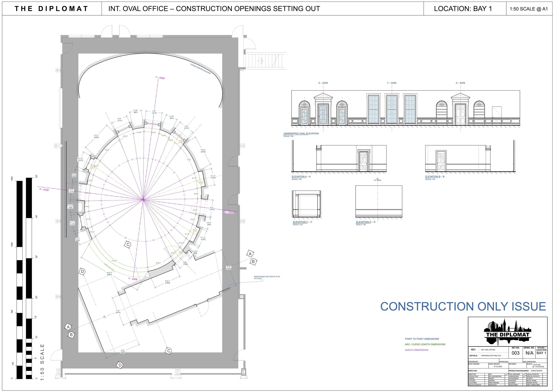Click section marker A on the right of plan
Viewport: 555px width, 392px height.
250,253
